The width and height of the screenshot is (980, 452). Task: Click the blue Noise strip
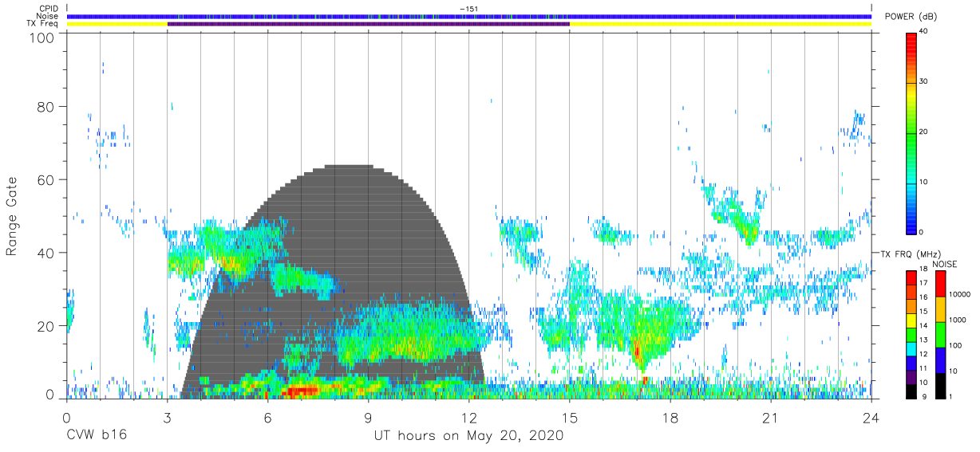(469, 16)
